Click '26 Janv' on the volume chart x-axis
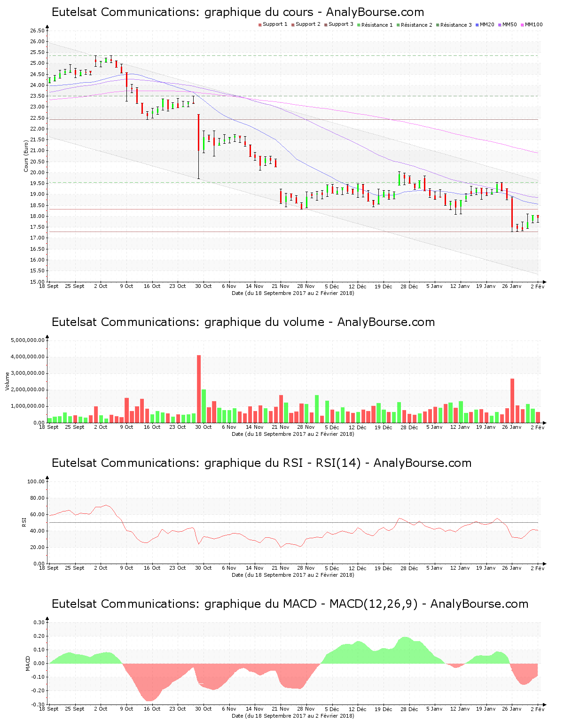 click(x=512, y=427)
